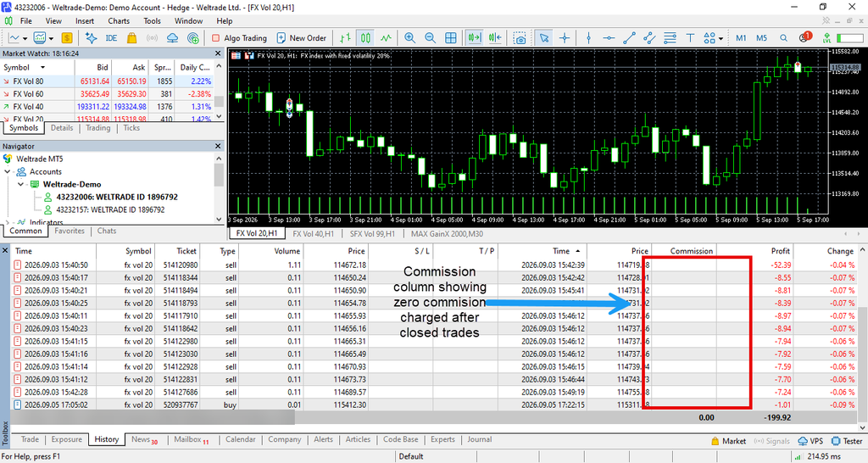Switch to the Details tab in Market Watch

pos(61,128)
